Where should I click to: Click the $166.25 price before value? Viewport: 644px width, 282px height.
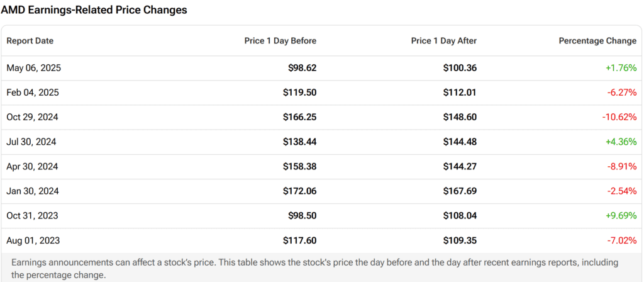pos(300,117)
